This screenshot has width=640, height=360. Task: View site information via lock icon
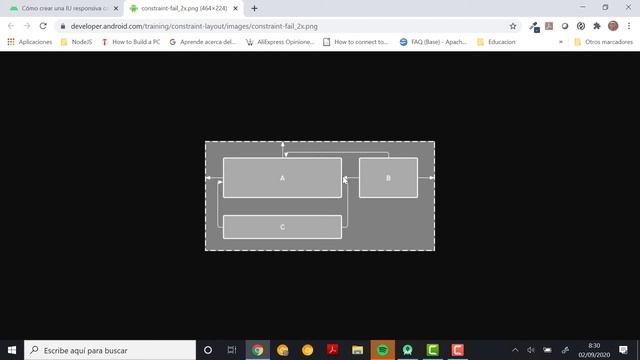coord(62,26)
